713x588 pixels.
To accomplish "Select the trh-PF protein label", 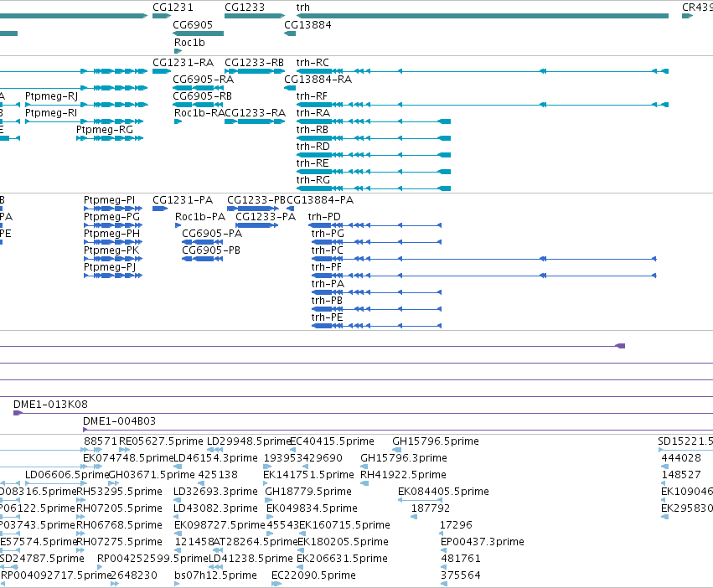I will coord(327,267).
